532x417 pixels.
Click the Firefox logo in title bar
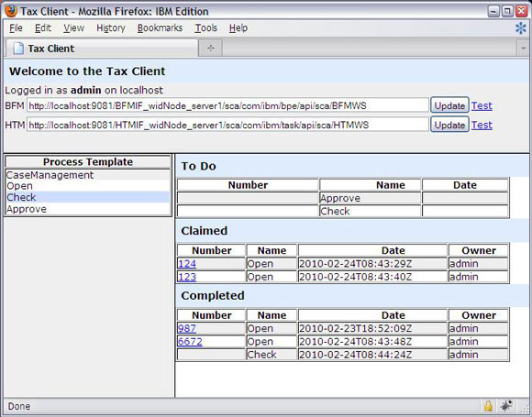10,11
